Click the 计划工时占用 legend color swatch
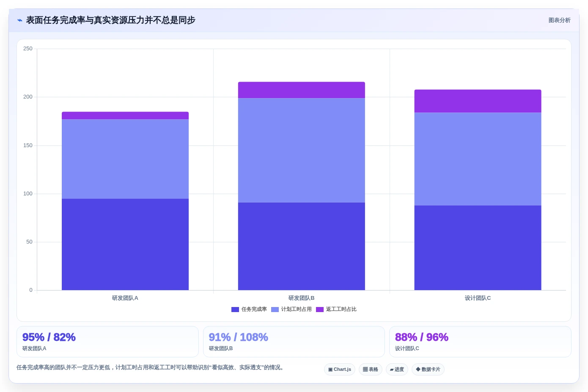Viewport: 588px width, 392px height. (x=275, y=310)
